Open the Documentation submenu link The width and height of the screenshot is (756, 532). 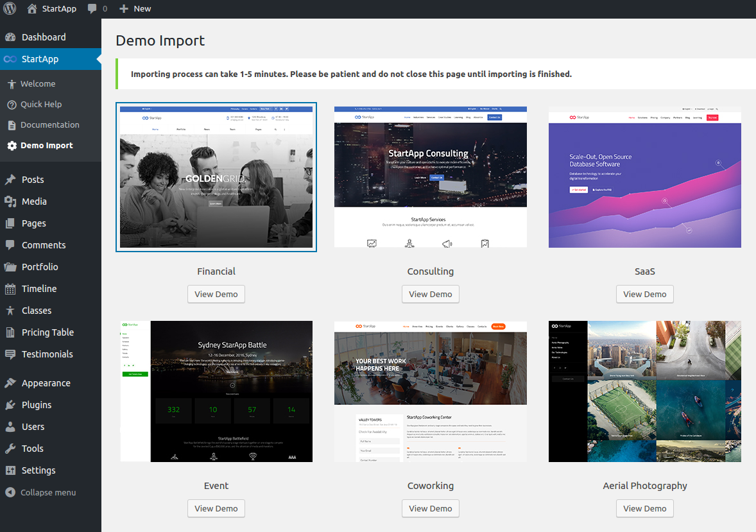pyautogui.click(x=49, y=125)
